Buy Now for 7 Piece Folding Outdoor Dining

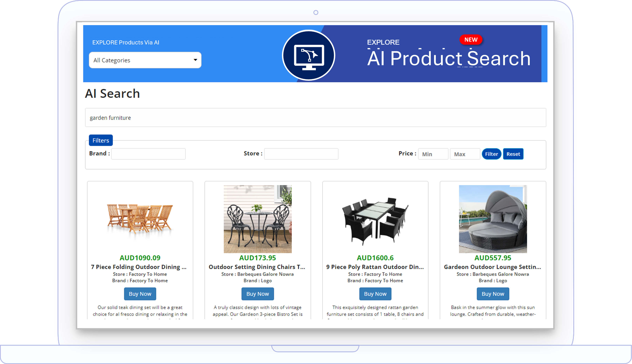(x=140, y=294)
